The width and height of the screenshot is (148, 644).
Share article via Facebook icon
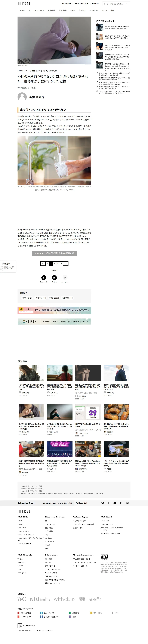[x=44, y=278]
